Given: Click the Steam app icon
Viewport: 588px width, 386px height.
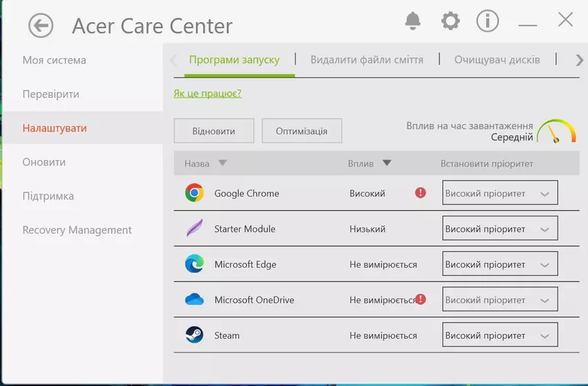Looking at the screenshot, I should point(194,336).
